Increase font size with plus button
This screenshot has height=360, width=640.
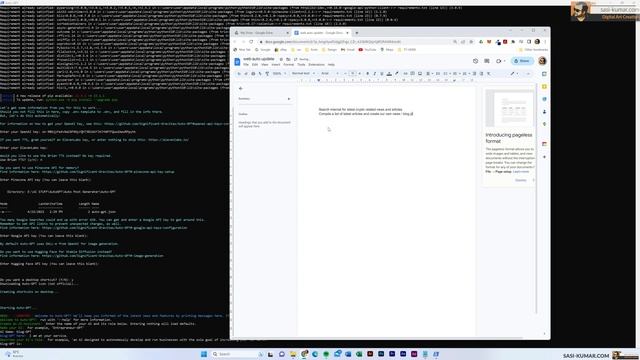pos(359,73)
